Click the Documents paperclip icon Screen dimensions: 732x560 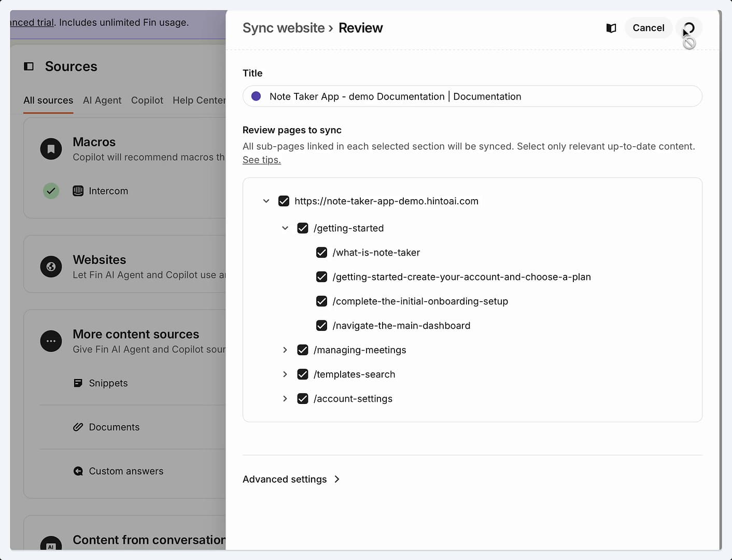pos(78,427)
